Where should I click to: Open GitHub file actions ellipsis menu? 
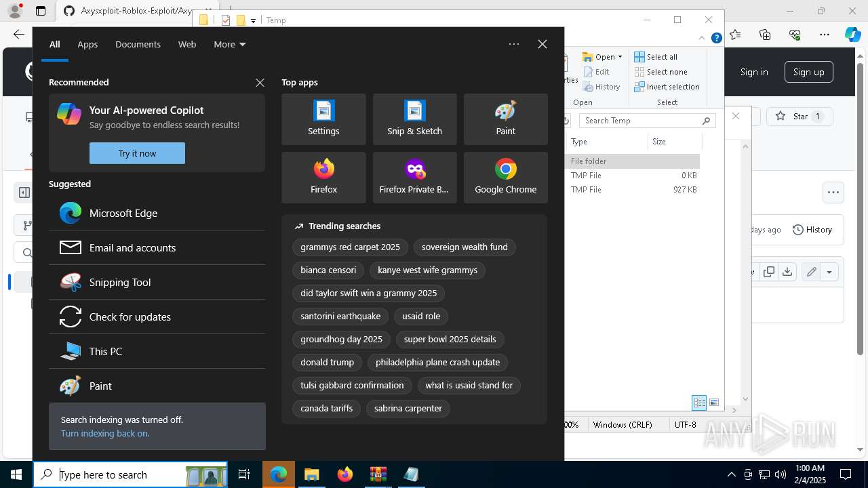833,192
